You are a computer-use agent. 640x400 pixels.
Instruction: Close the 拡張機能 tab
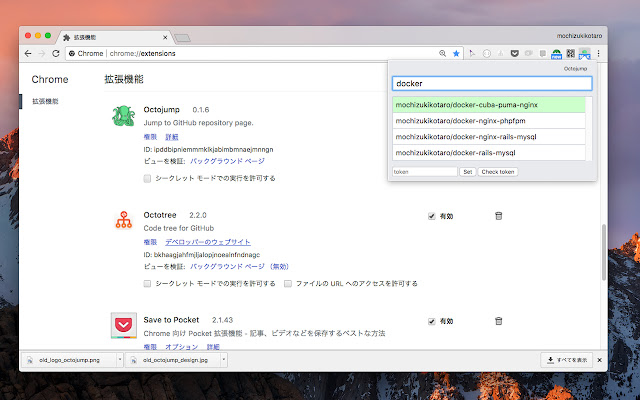pyautogui.click(x=165, y=38)
